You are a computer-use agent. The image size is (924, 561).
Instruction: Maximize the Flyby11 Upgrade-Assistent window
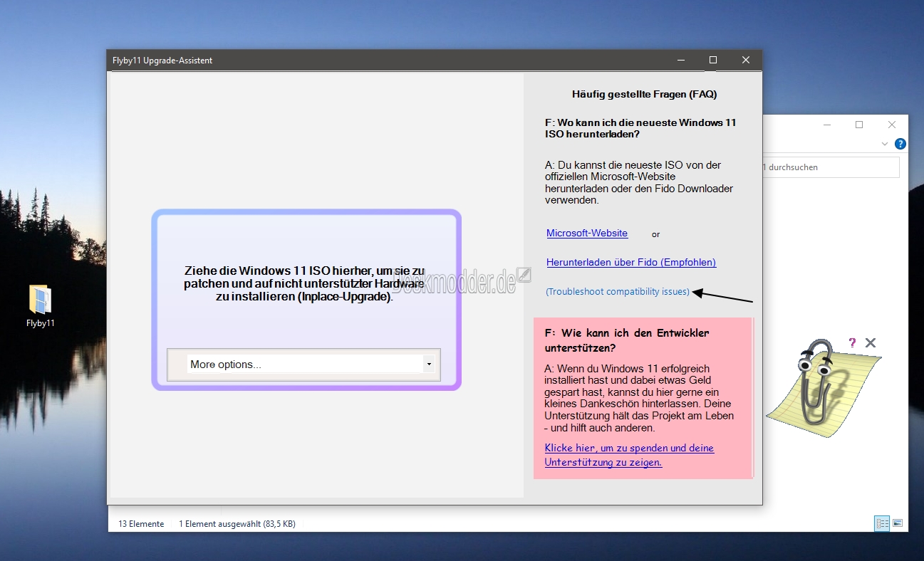tap(713, 61)
